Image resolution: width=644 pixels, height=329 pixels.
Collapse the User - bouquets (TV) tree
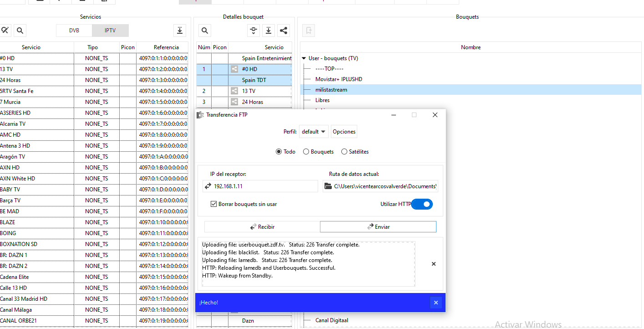point(304,58)
